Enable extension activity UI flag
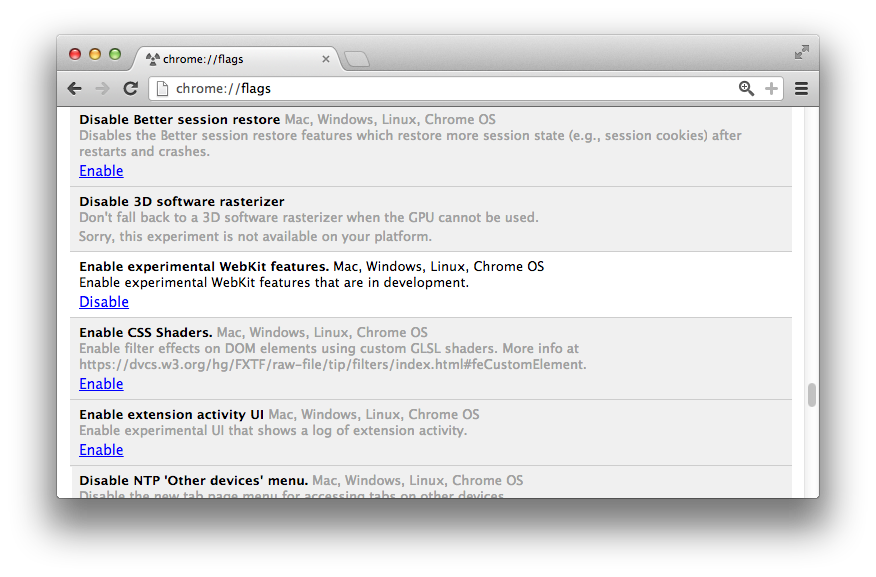 tap(101, 450)
